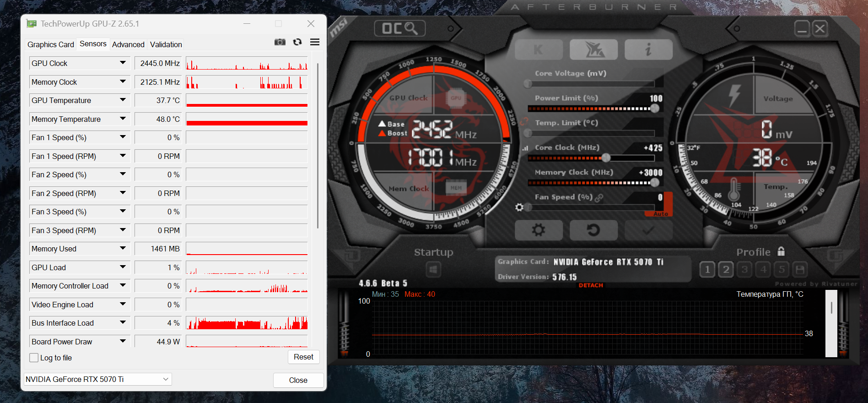This screenshot has height=403, width=868.
Task: Open the Video Engine Load dropdown
Action: pyautogui.click(x=123, y=304)
